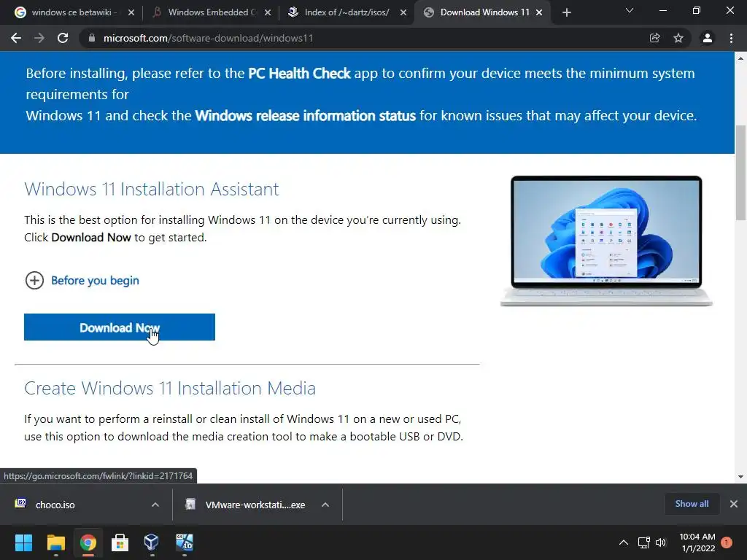The width and height of the screenshot is (747, 560).
Task: Open the Chrome three-dot menu
Action: point(731,38)
